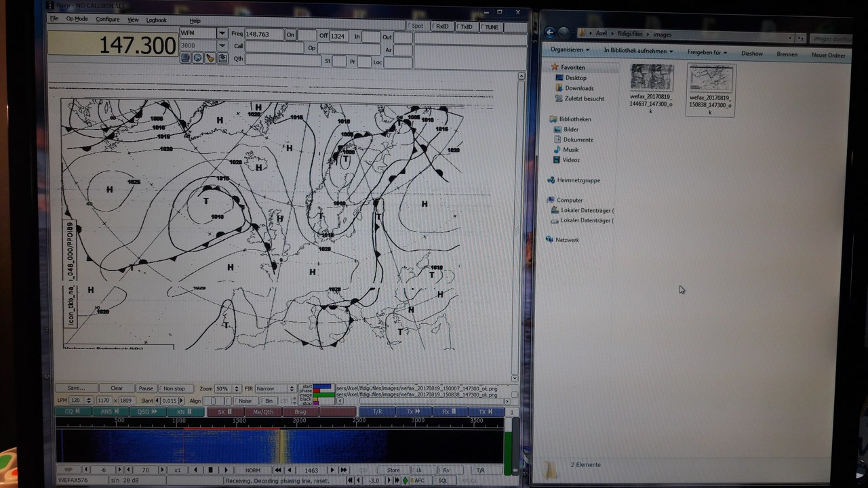Expand the FIR Narrow filter dropdown

click(x=292, y=389)
